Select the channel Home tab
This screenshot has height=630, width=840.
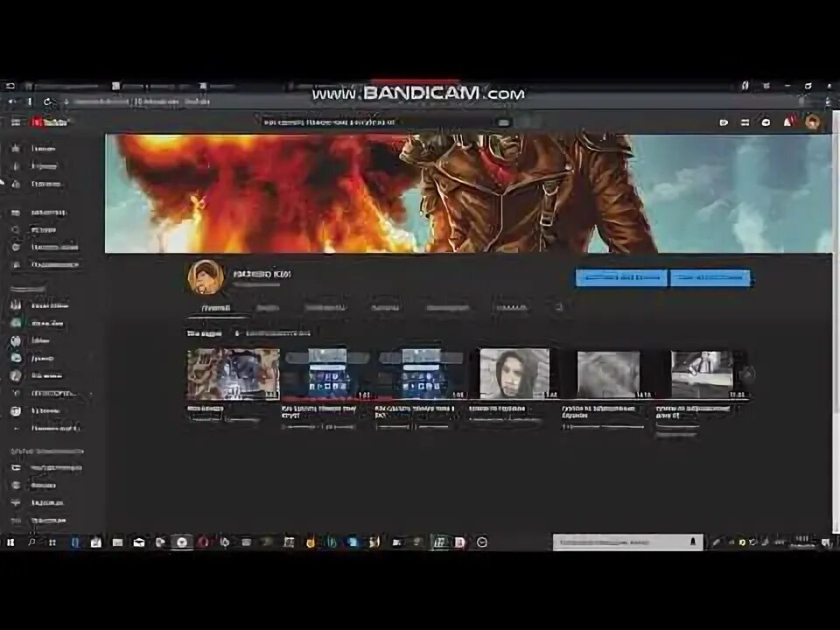coord(216,308)
